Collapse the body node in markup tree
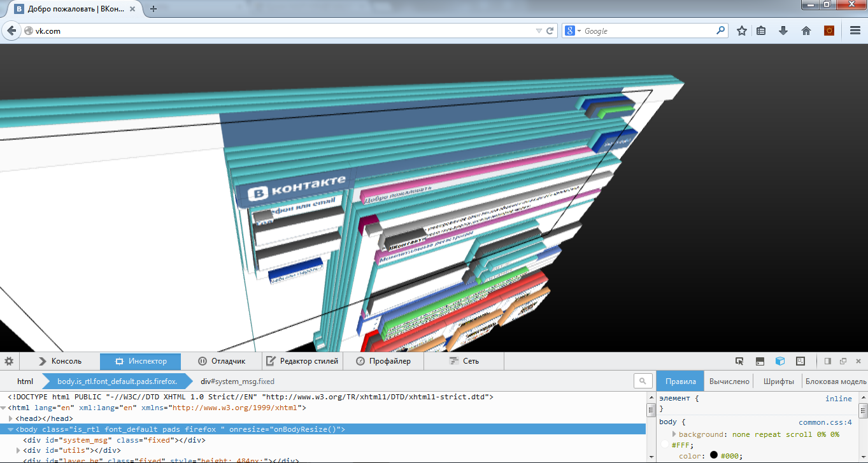Image resolution: width=868 pixels, height=463 pixels. point(11,429)
